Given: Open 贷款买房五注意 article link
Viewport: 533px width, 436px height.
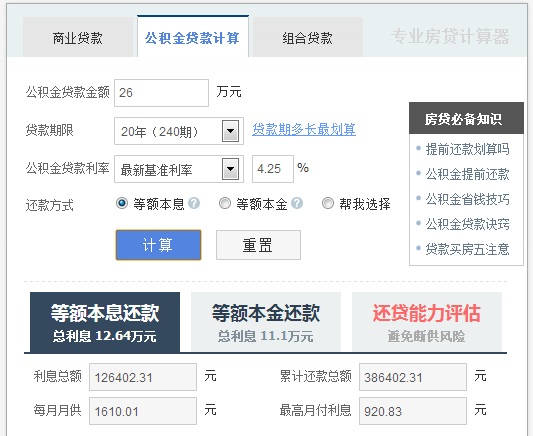Looking at the screenshot, I should (467, 249).
